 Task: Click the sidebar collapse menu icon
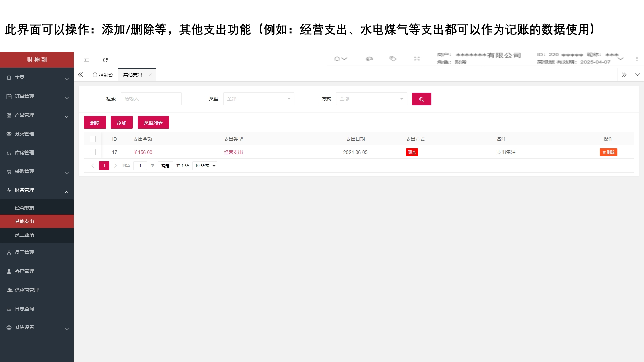pyautogui.click(x=87, y=60)
